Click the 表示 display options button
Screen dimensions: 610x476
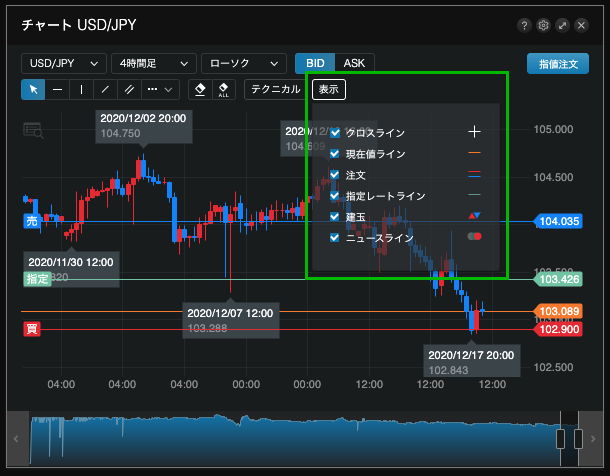[328, 89]
